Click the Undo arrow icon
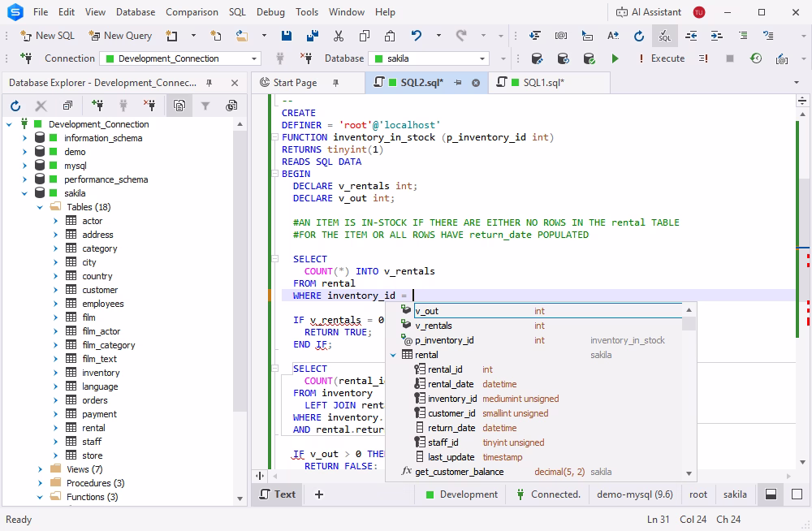 [417, 36]
